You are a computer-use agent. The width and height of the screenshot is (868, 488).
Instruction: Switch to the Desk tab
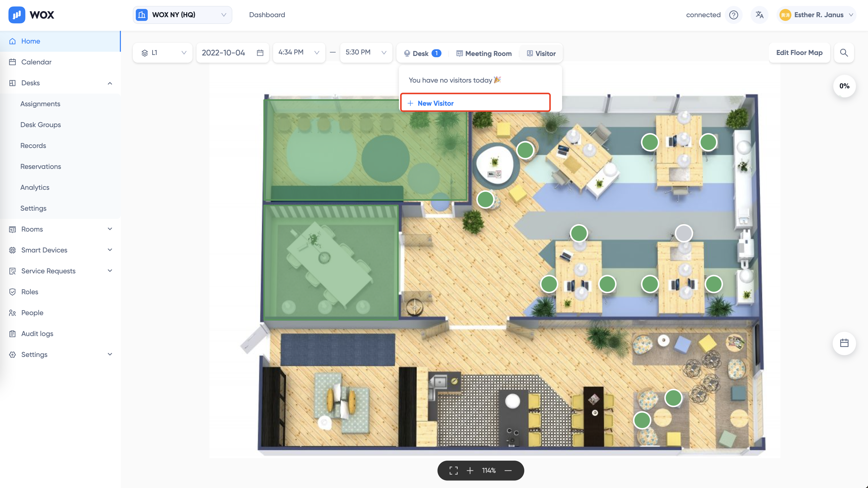(x=422, y=53)
